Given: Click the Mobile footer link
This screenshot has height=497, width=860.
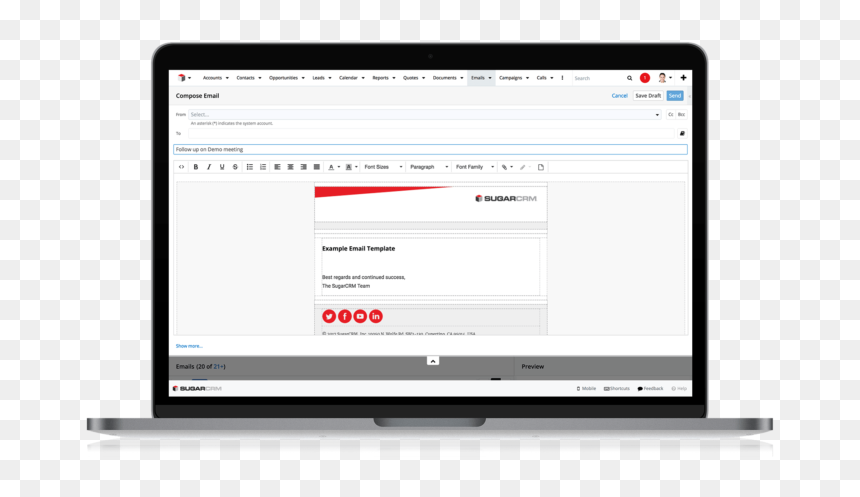Looking at the screenshot, I should pos(586,388).
